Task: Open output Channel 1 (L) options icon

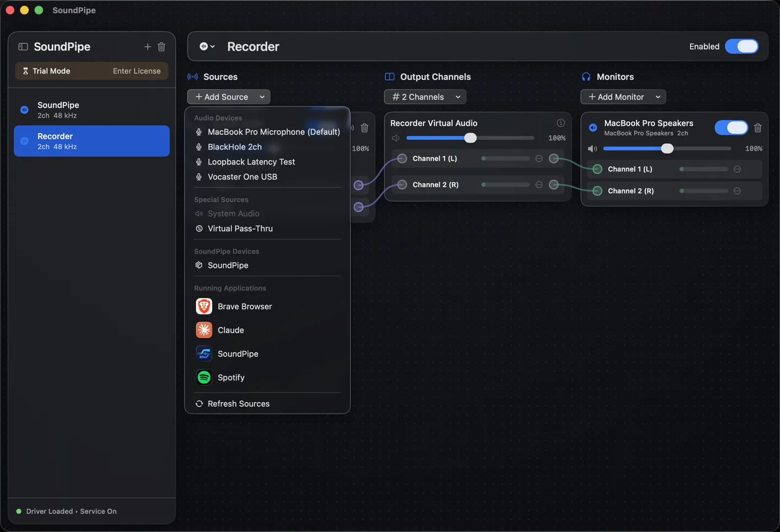Action: pyautogui.click(x=539, y=158)
